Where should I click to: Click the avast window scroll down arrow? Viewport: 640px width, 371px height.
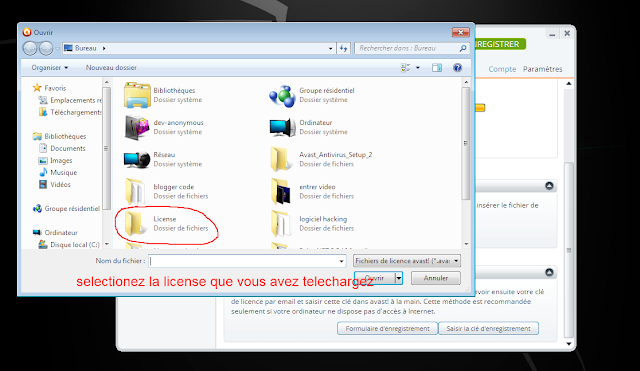pyautogui.click(x=569, y=344)
